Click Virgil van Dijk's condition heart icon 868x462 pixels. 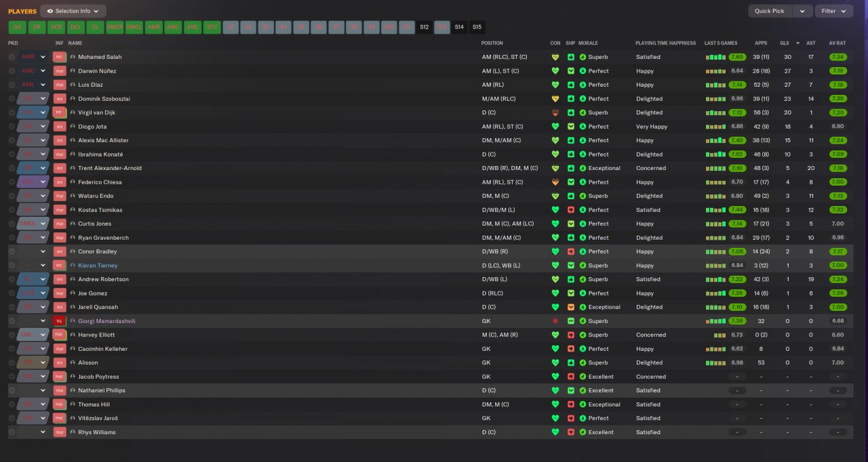[x=555, y=112]
